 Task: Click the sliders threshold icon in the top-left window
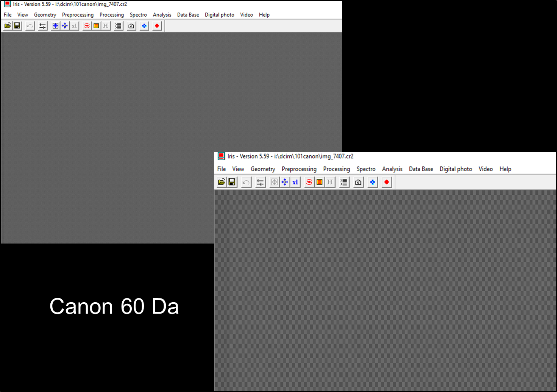[43, 26]
